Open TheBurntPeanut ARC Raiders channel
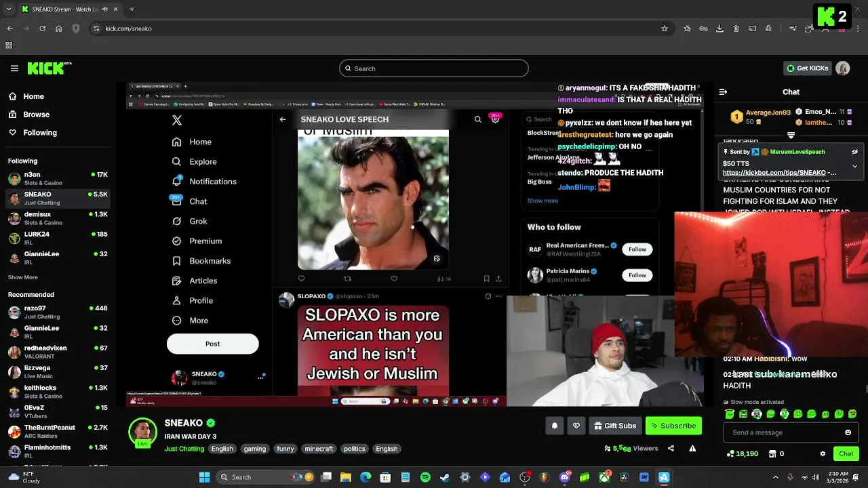The width and height of the screenshot is (868, 488). pyautogui.click(x=58, y=431)
